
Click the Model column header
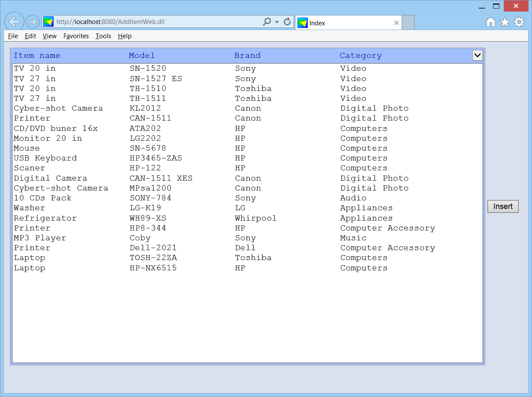pos(142,55)
